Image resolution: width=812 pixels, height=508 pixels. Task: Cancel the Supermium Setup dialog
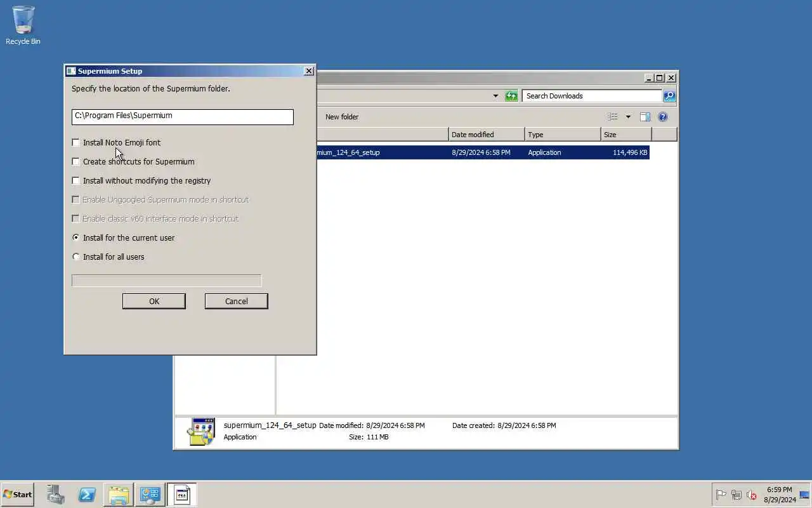(x=237, y=301)
